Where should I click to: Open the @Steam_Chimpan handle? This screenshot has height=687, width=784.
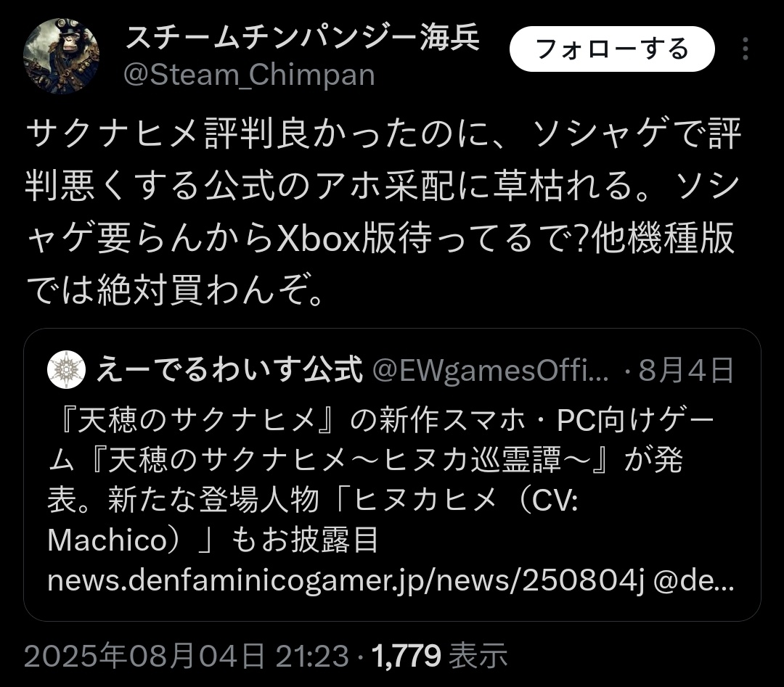(249, 75)
